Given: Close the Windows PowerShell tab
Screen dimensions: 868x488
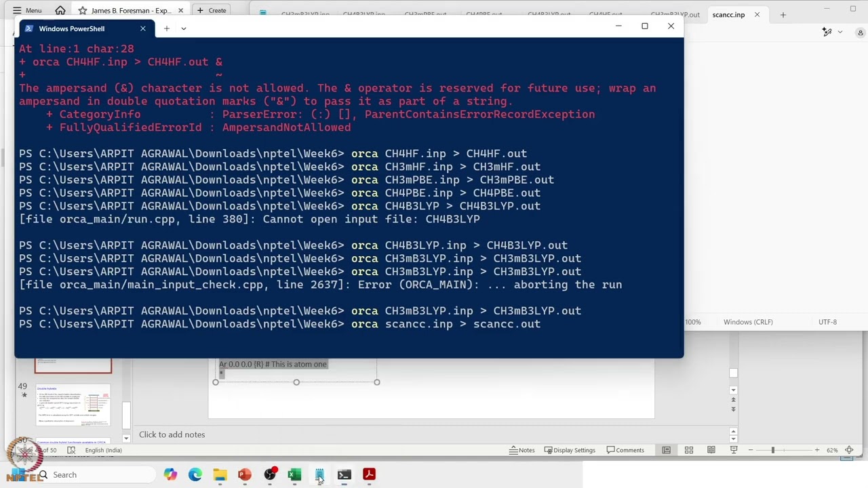Looking at the screenshot, I should pyautogui.click(x=142, y=28).
